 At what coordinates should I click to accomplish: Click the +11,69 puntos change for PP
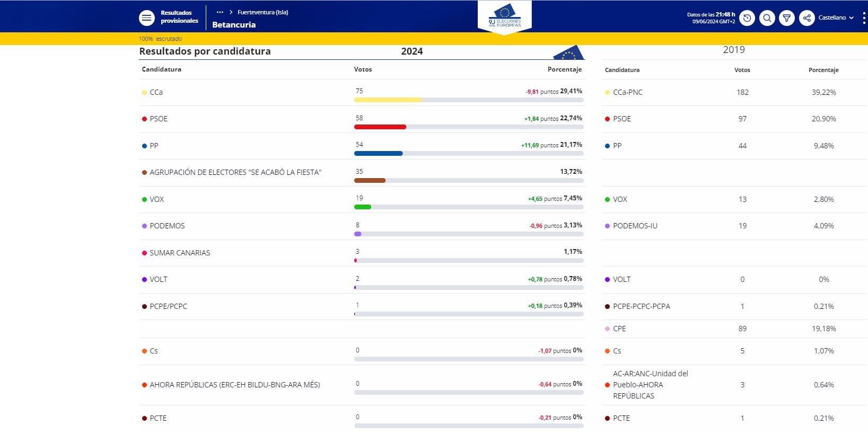(x=539, y=145)
